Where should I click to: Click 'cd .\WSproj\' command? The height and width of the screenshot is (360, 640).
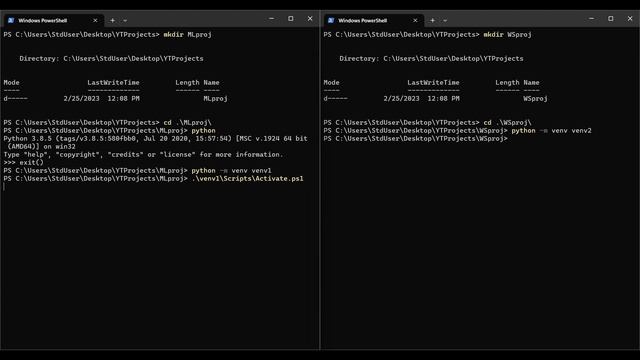click(x=507, y=122)
